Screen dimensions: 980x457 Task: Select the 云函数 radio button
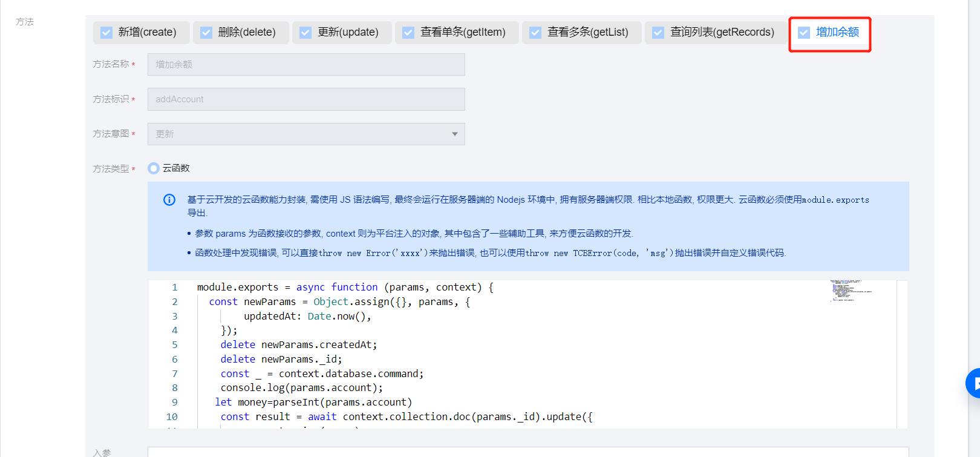(154, 168)
